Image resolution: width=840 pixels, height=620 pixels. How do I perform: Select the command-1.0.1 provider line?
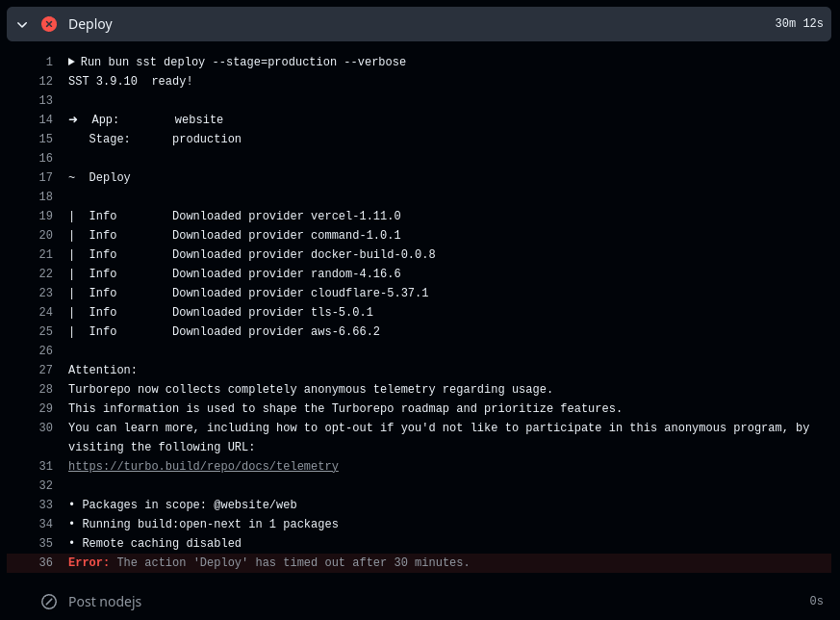235,235
